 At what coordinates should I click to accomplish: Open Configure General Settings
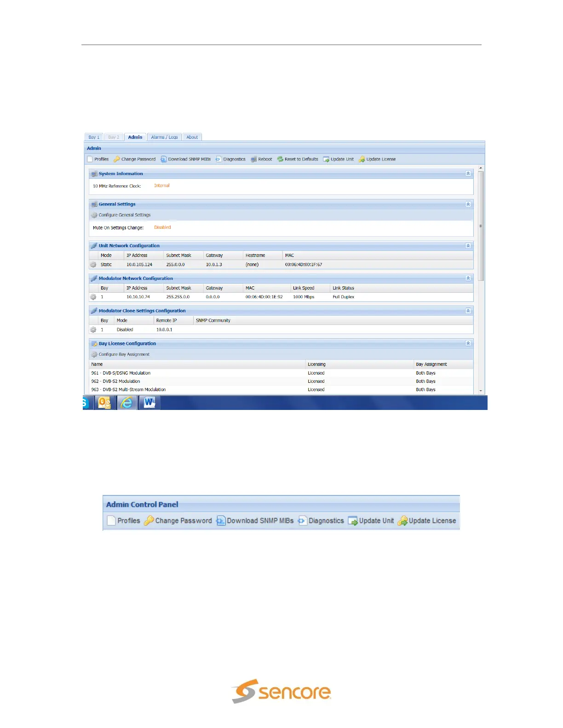click(x=121, y=215)
